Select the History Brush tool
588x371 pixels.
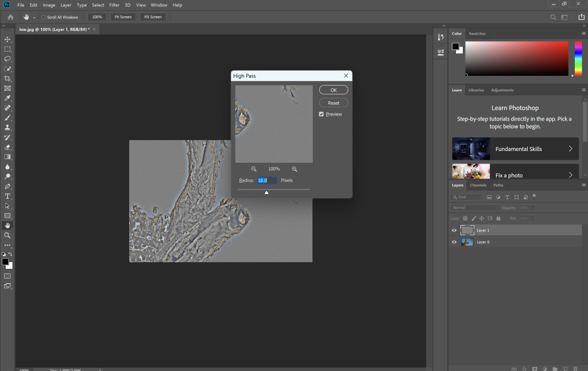(x=7, y=137)
